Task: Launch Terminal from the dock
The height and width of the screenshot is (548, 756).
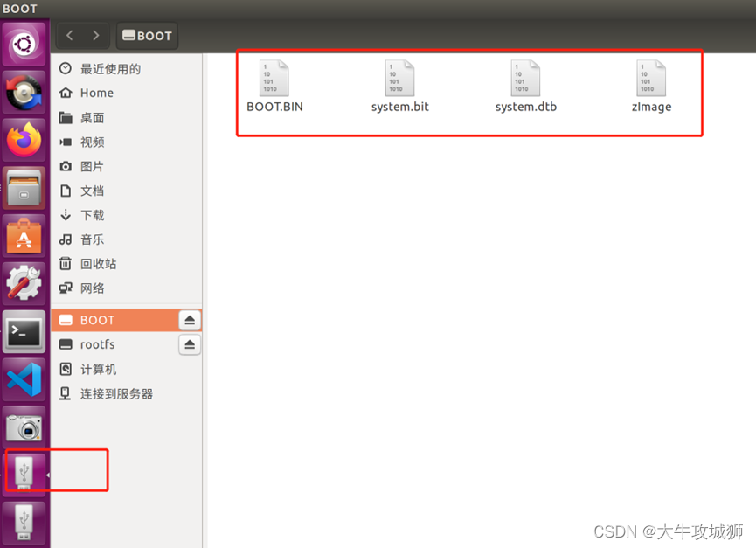Action: (24, 331)
